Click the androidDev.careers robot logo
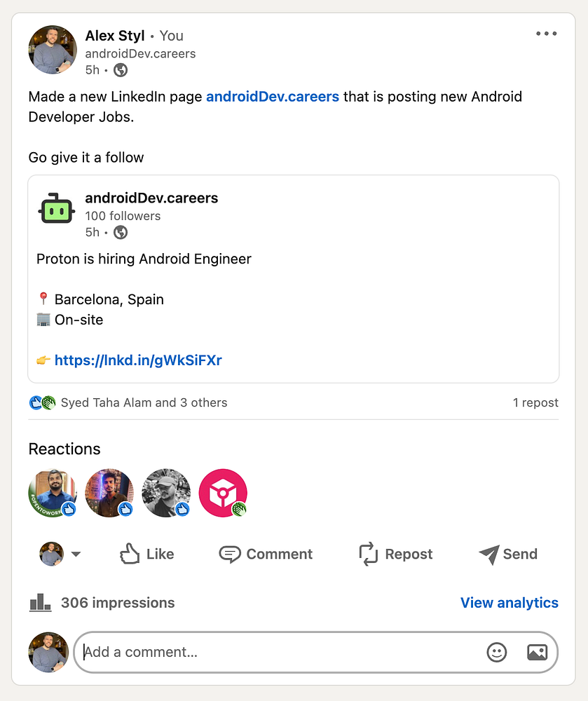Screen dimensions: 588x701 pos(57,208)
